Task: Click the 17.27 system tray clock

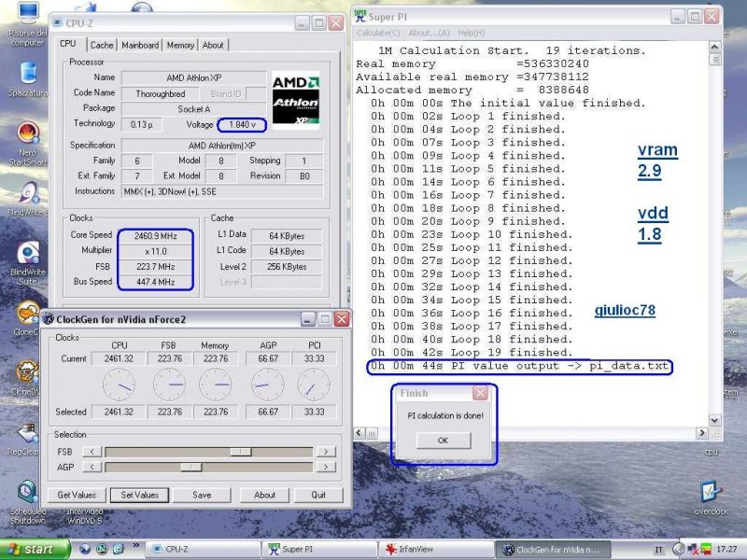Action: point(726,549)
